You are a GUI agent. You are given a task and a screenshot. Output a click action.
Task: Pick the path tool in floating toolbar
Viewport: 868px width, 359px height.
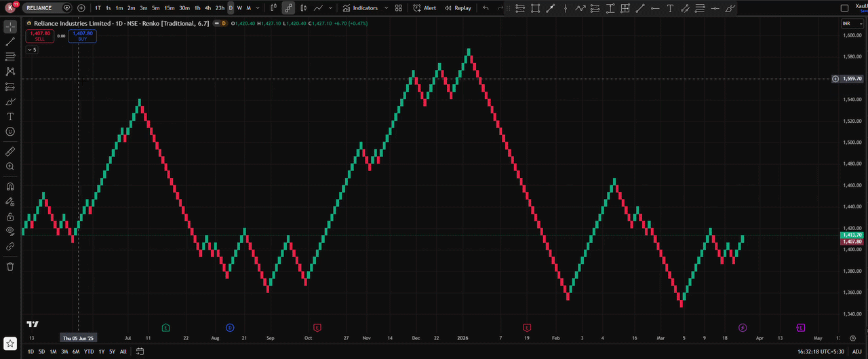[580, 8]
